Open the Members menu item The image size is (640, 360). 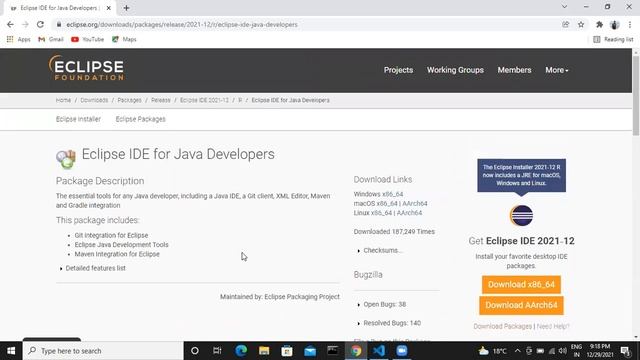click(514, 70)
